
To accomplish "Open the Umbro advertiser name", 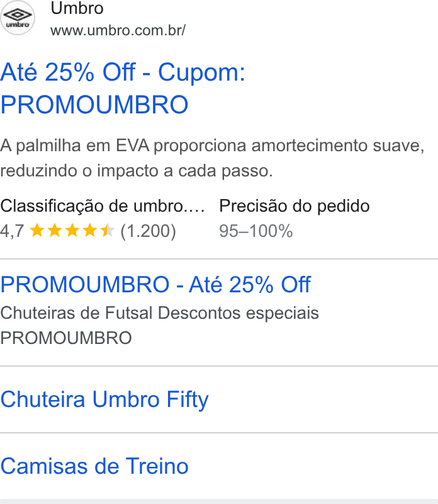I will (x=77, y=8).
